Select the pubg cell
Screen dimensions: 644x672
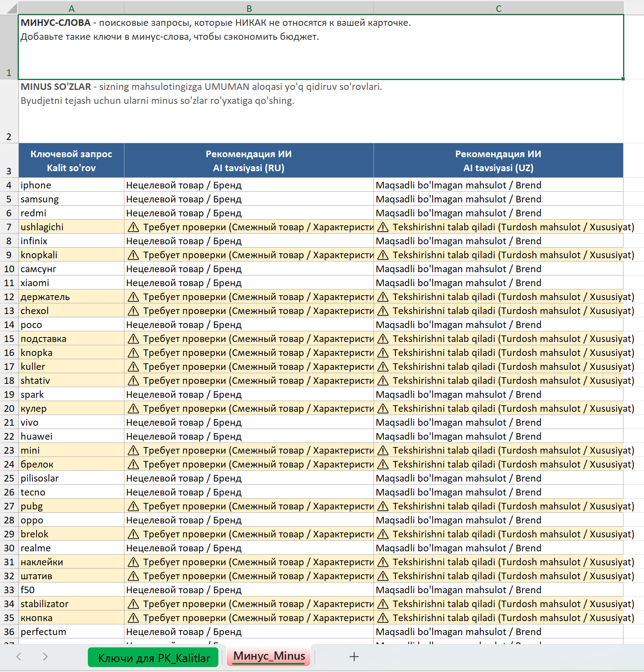(x=71, y=506)
